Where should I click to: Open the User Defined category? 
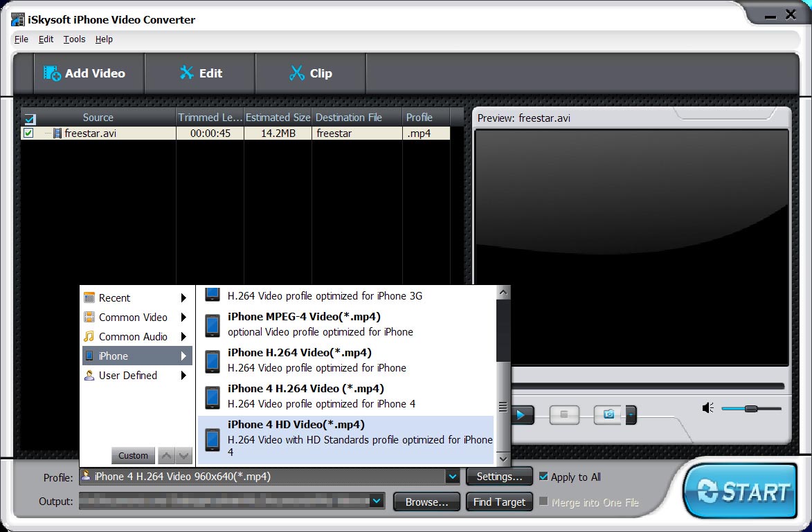click(137, 376)
